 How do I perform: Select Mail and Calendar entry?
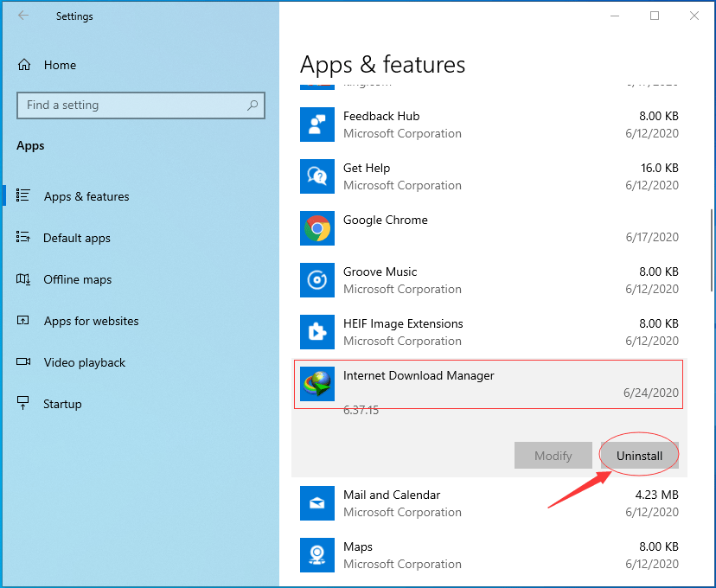click(392, 495)
